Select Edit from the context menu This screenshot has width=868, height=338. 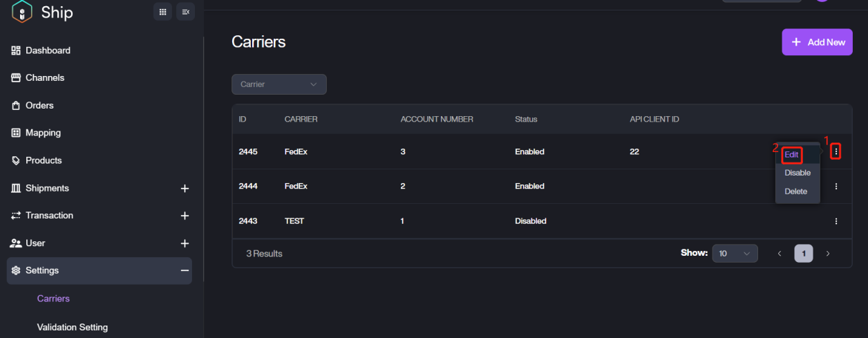click(792, 155)
